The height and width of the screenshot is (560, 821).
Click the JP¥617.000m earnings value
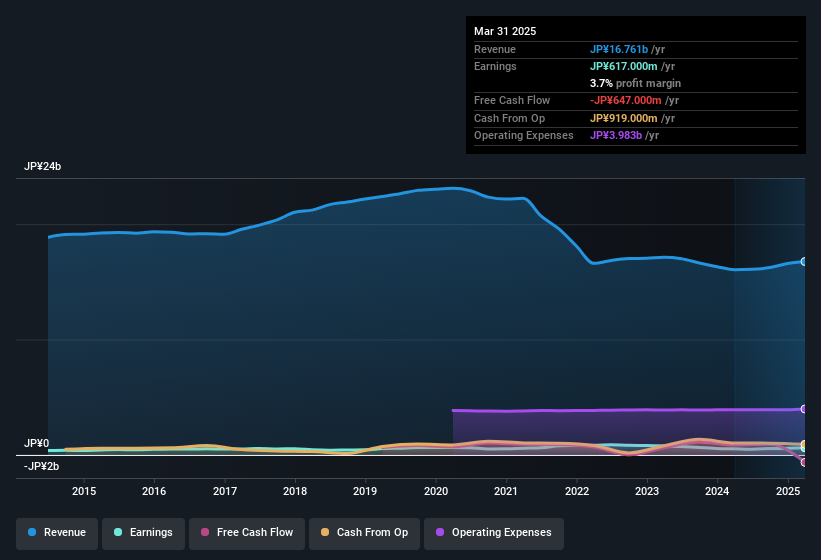tap(624, 66)
